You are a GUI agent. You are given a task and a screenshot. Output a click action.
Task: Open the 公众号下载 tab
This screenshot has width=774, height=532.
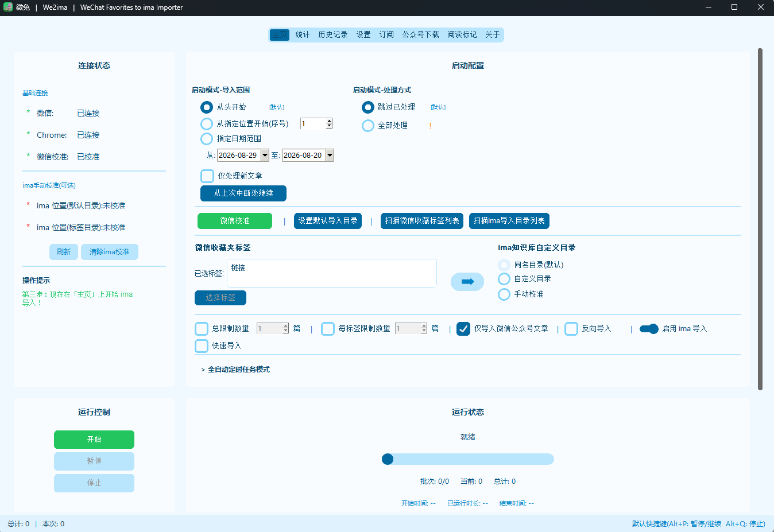click(x=420, y=34)
